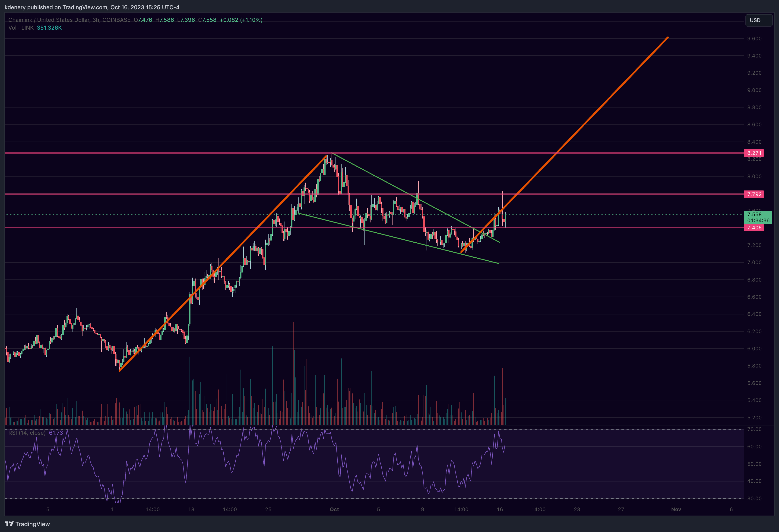Click the 7.000 price axis label
The image size is (779, 532).
click(x=754, y=263)
